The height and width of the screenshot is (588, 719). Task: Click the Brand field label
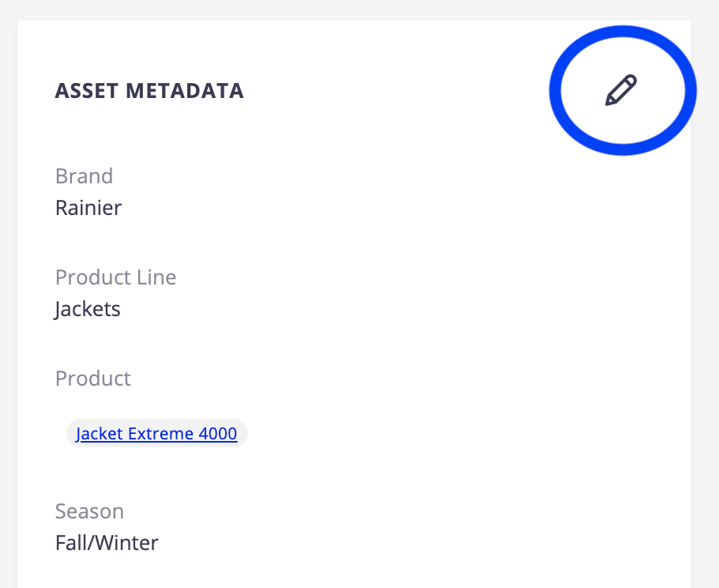[84, 176]
